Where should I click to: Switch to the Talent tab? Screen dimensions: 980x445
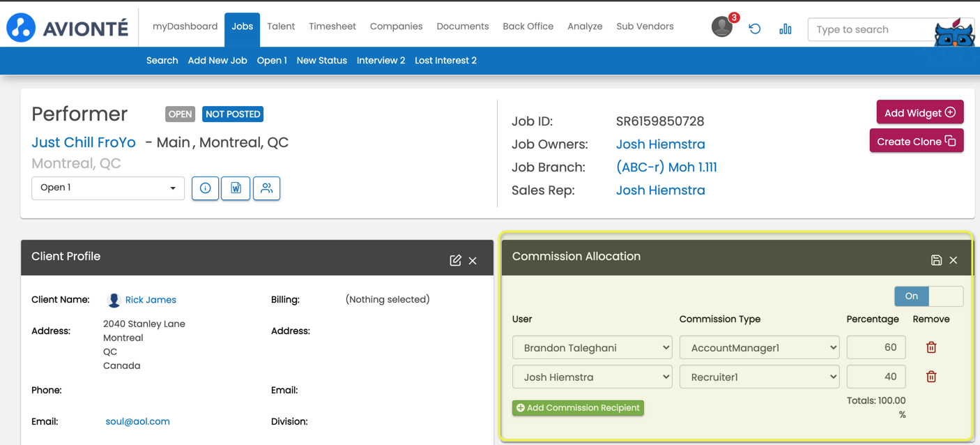coord(281,27)
